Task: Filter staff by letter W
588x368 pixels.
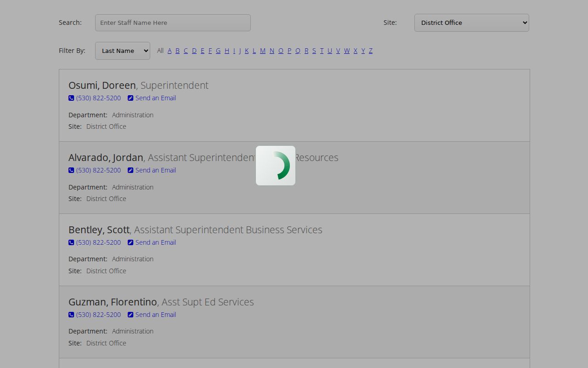Action: click(x=347, y=51)
